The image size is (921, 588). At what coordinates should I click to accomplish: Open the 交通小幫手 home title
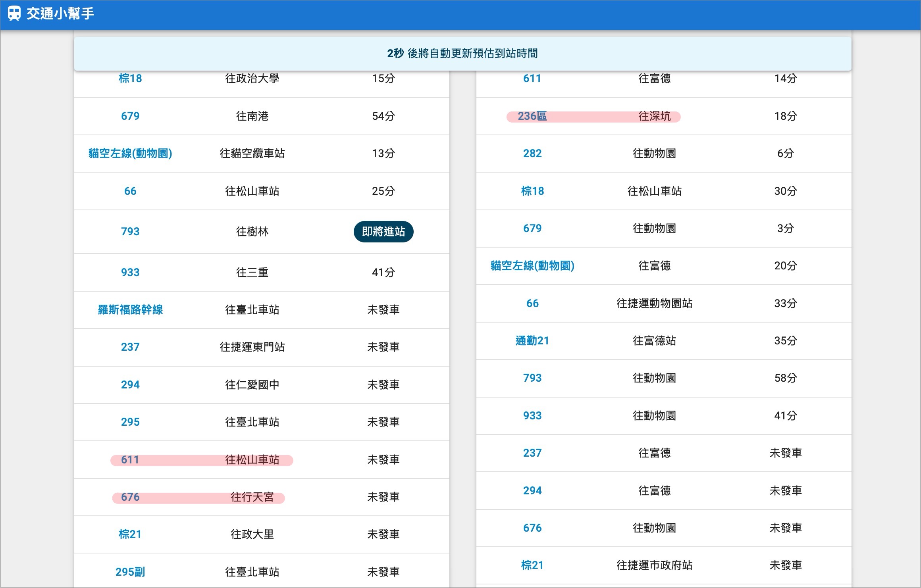[60, 13]
